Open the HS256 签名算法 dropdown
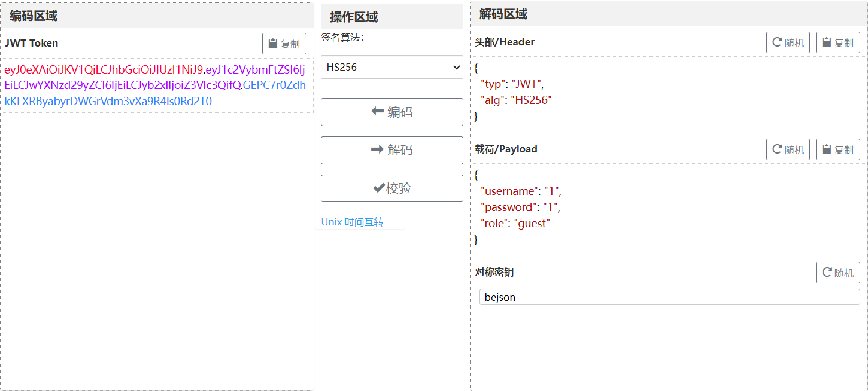868x391 pixels. coord(391,67)
